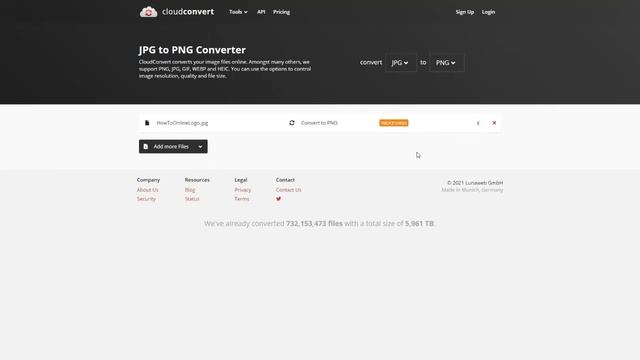Click the JPG to PNG Converter heading

click(x=192, y=50)
